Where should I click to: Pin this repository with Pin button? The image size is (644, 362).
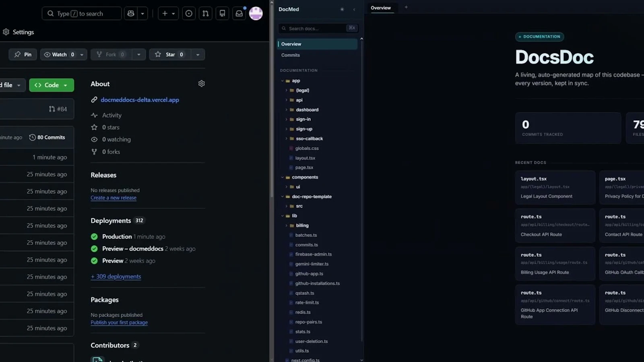point(23,55)
